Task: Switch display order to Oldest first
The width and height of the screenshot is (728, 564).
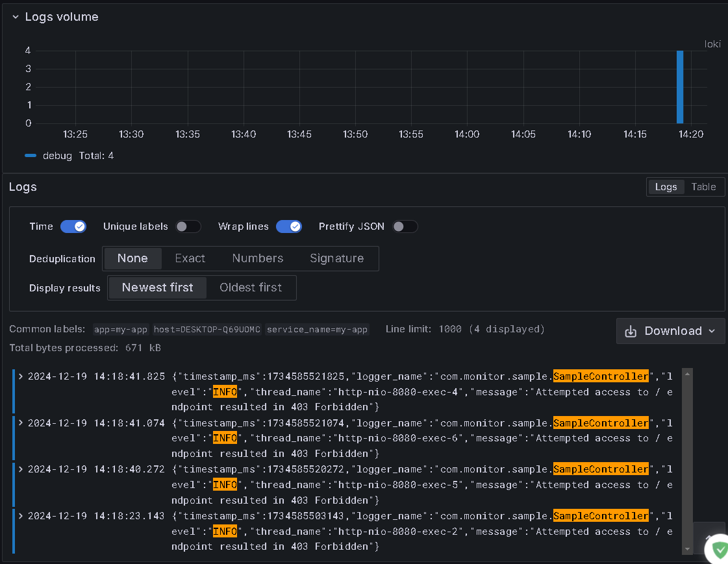Action: pyautogui.click(x=251, y=288)
